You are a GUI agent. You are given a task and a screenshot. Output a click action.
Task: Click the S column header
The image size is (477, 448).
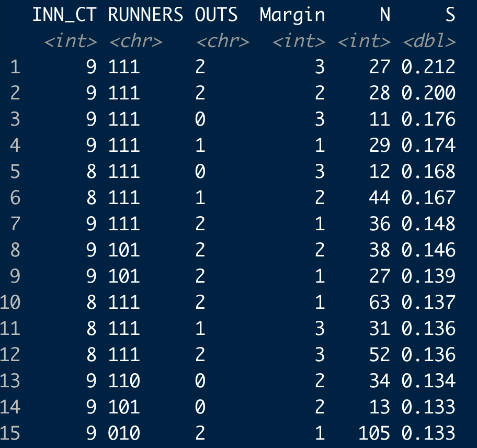(x=449, y=15)
